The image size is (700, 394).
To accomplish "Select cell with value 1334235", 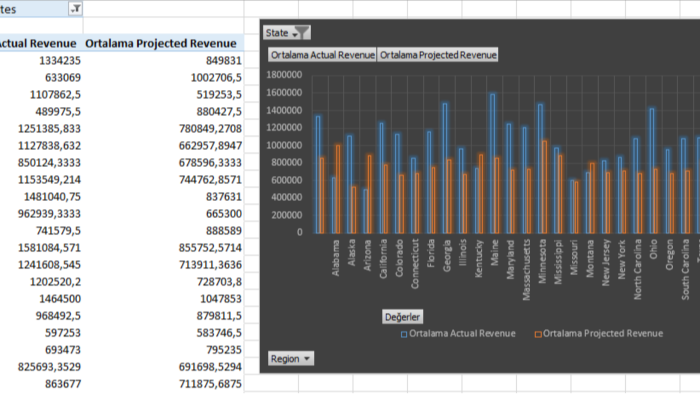I will point(41,60).
